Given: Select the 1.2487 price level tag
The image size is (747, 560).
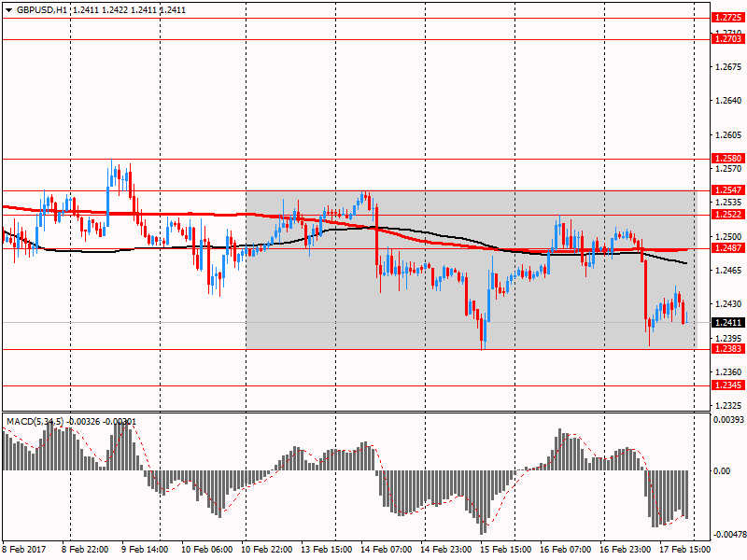Looking at the screenshot, I should tap(727, 248).
